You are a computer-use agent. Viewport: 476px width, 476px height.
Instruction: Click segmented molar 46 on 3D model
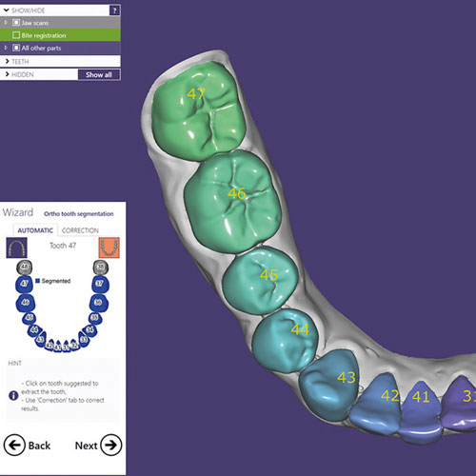[x=232, y=202]
